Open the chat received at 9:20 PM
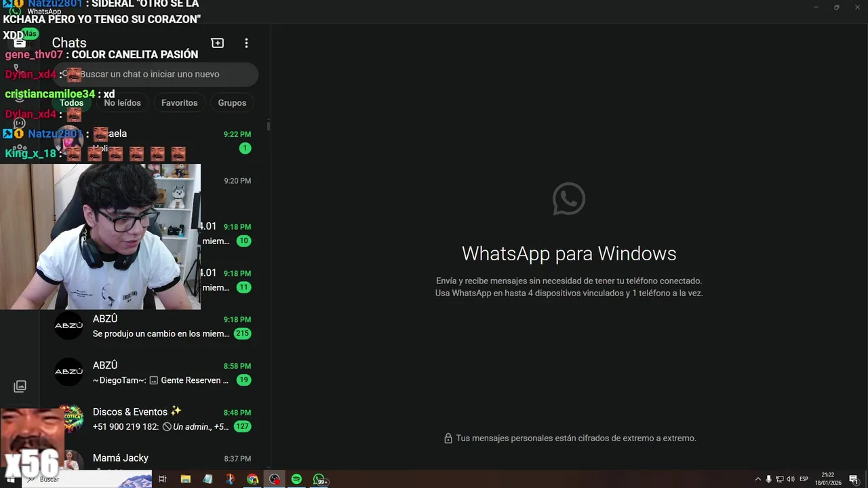Screen dimensions: 868x488 pyautogui.click(x=231, y=187)
